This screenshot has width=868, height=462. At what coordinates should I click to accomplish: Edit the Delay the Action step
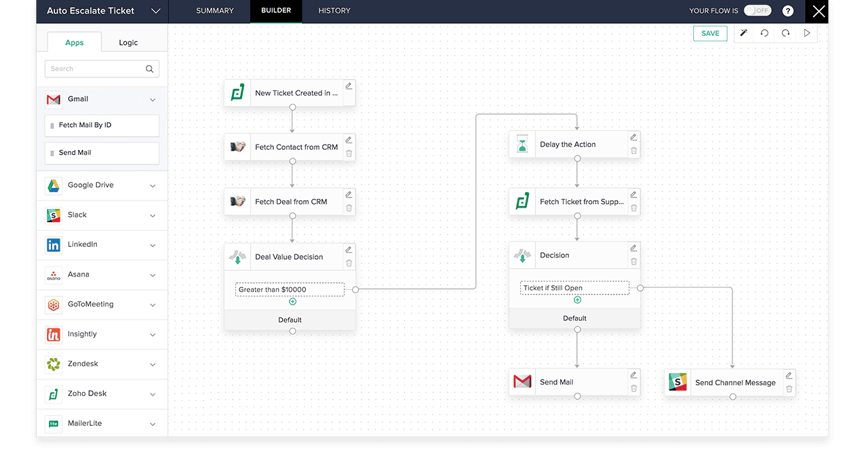[633, 138]
